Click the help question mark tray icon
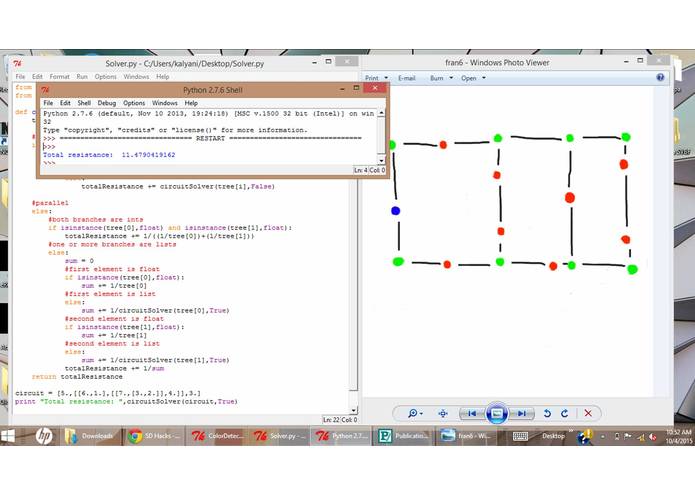This screenshot has width=695, height=494. click(x=585, y=437)
